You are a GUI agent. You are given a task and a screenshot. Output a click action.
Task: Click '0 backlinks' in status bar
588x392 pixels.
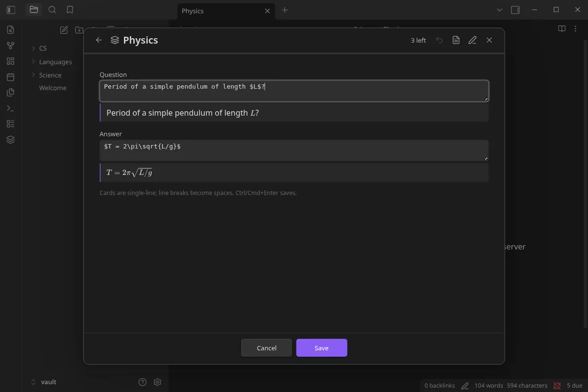(x=440, y=386)
